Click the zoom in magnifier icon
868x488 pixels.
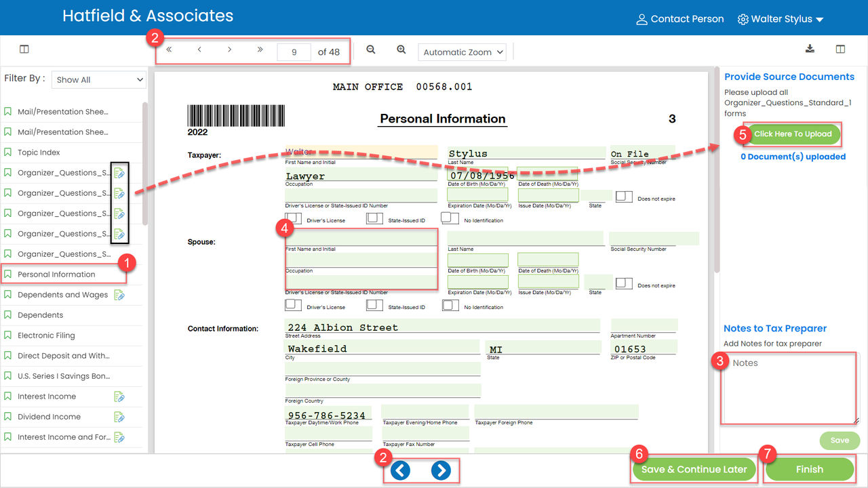[x=401, y=49]
